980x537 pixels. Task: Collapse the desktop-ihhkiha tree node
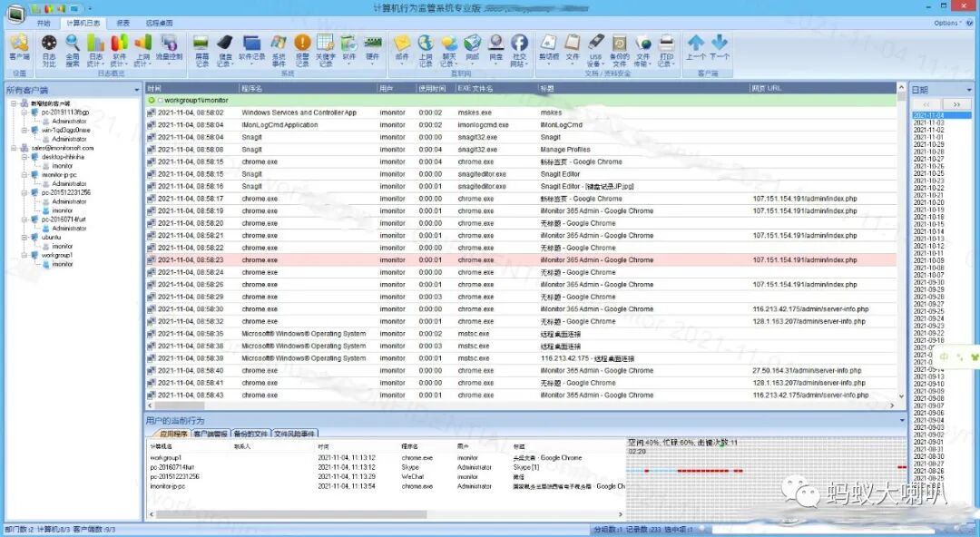pyautogui.click(x=25, y=157)
